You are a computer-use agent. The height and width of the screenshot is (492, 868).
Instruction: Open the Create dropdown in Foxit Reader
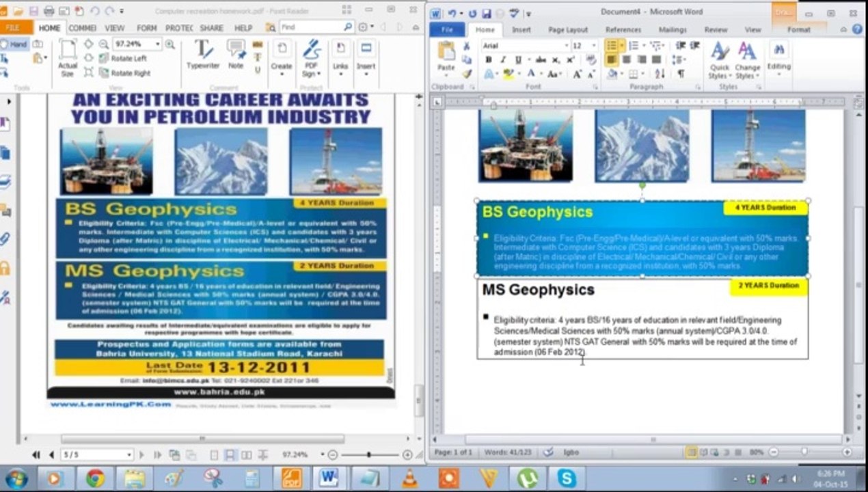(x=281, y=58)
